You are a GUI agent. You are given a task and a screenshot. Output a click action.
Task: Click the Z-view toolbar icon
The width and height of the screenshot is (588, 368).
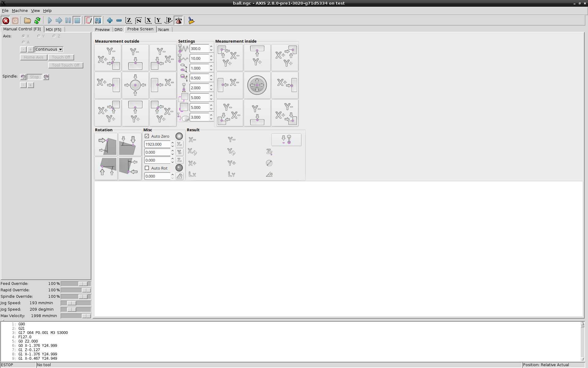click(129, 21)
